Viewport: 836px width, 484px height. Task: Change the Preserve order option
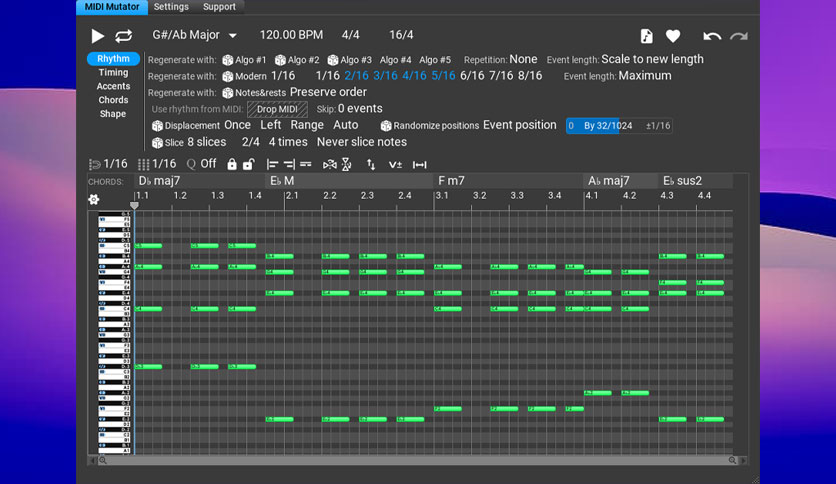328,92
